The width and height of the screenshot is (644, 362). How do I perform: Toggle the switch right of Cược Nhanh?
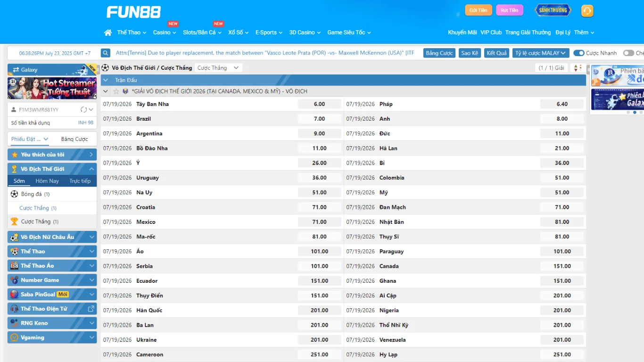628,53
